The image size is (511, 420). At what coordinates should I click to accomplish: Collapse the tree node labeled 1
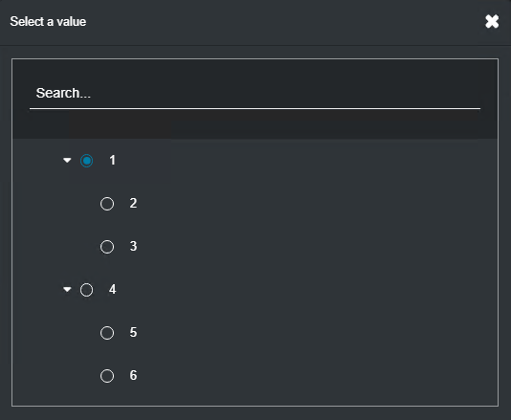67,161
